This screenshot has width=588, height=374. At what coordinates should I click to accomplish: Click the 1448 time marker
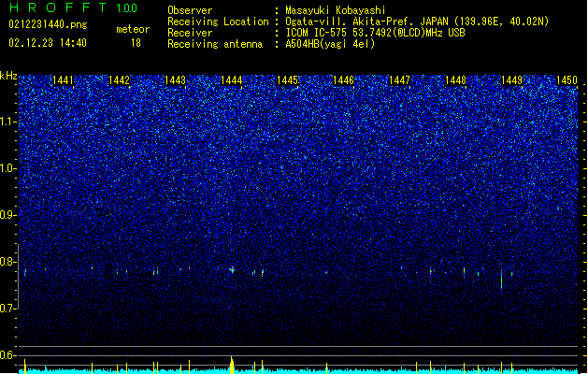click(x=455, y=80)
